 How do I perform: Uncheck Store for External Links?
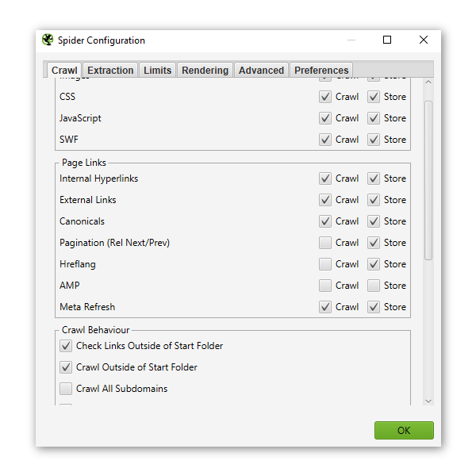tap(374, 200)
